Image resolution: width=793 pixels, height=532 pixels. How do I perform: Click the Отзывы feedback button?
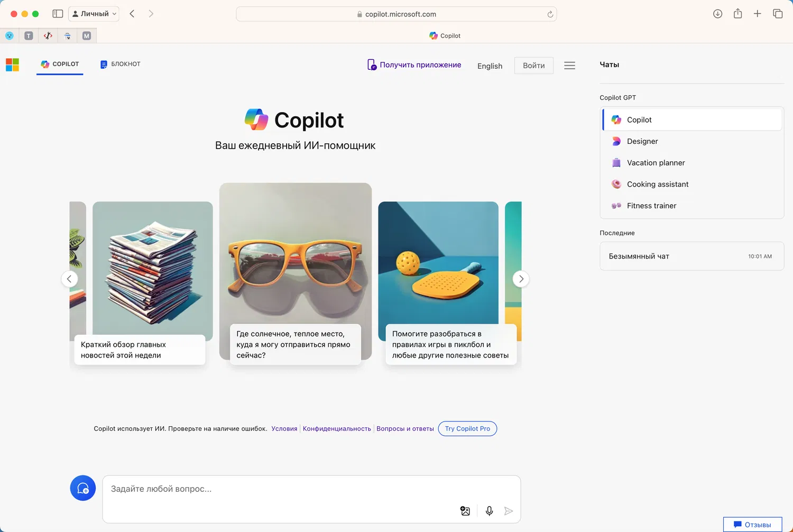point(753,525)
